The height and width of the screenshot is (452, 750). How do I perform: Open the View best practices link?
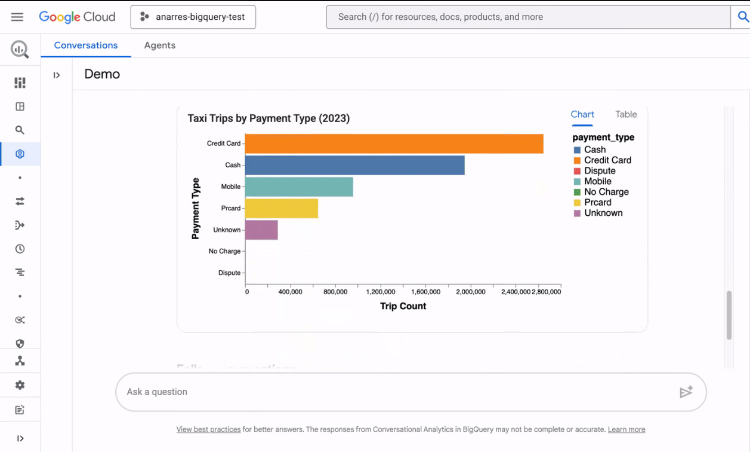tap(208, 429)
